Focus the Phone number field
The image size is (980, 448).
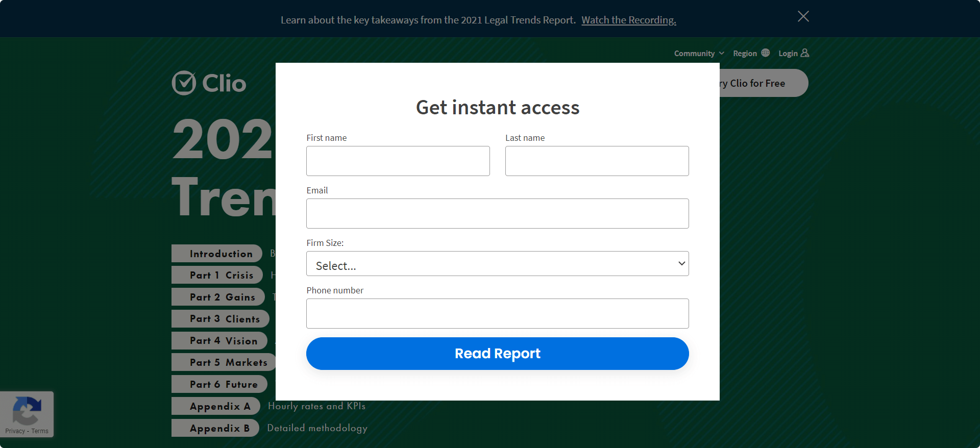(497, 313)
